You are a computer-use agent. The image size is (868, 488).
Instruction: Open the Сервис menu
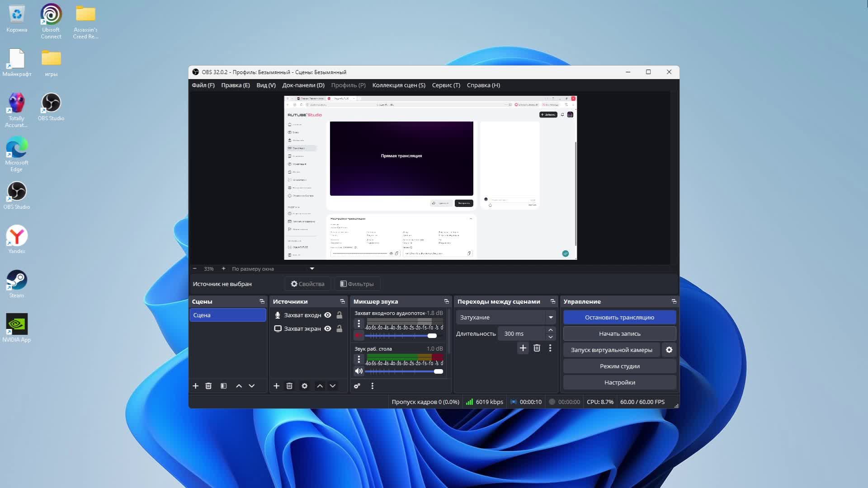446,85
